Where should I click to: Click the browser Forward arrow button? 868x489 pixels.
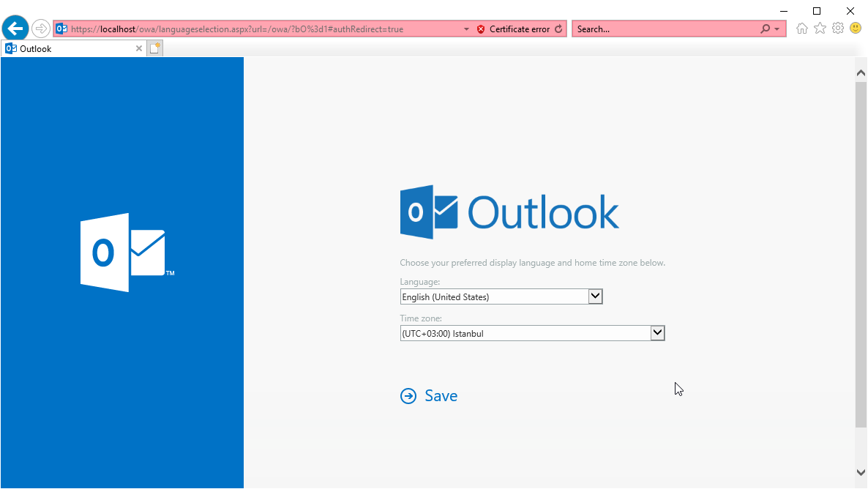(40, 29)
